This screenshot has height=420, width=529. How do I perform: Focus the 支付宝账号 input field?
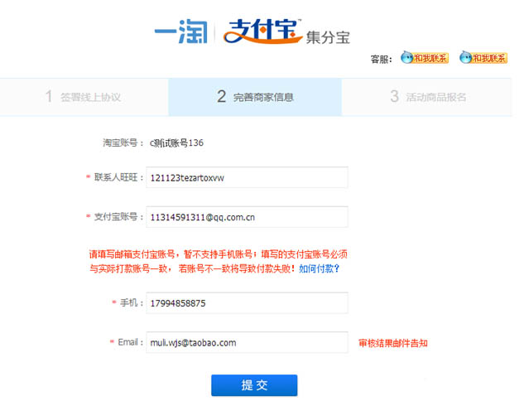(247, 217)
